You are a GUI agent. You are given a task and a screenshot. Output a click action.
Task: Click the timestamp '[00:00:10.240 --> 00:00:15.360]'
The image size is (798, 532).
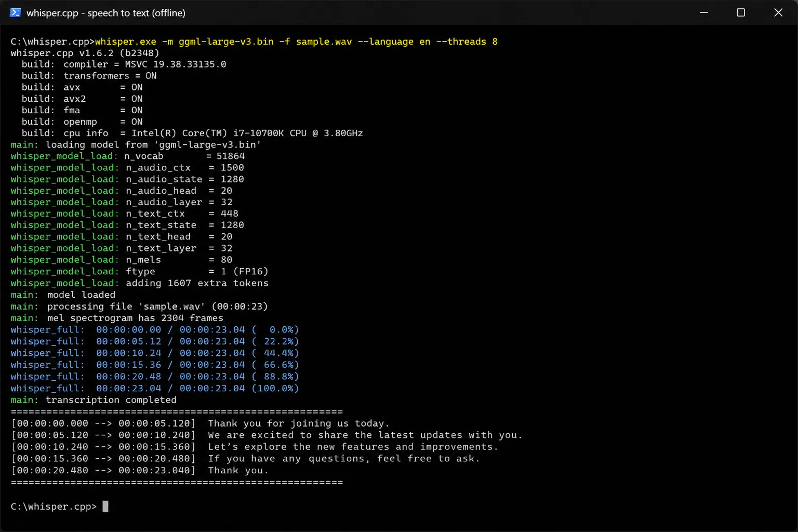point(103,447)
